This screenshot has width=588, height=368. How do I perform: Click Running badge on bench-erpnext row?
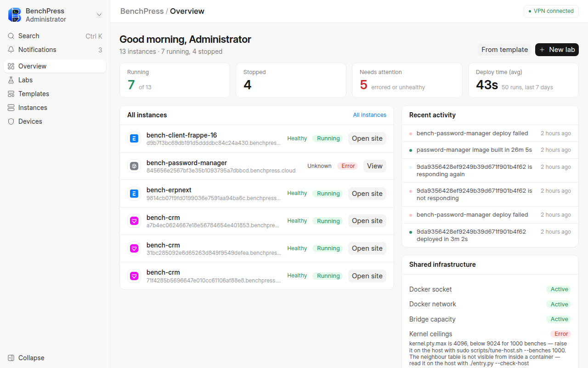tap(328, 194)
